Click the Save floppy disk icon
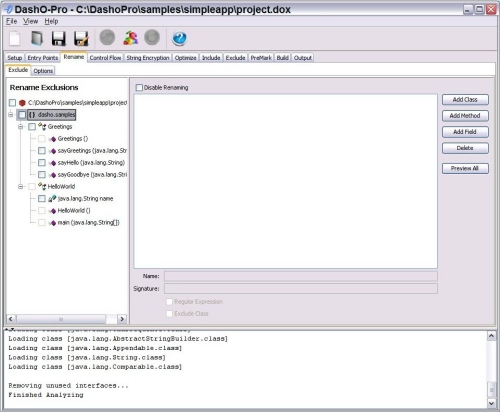500x412 pixels. (59, 38)
